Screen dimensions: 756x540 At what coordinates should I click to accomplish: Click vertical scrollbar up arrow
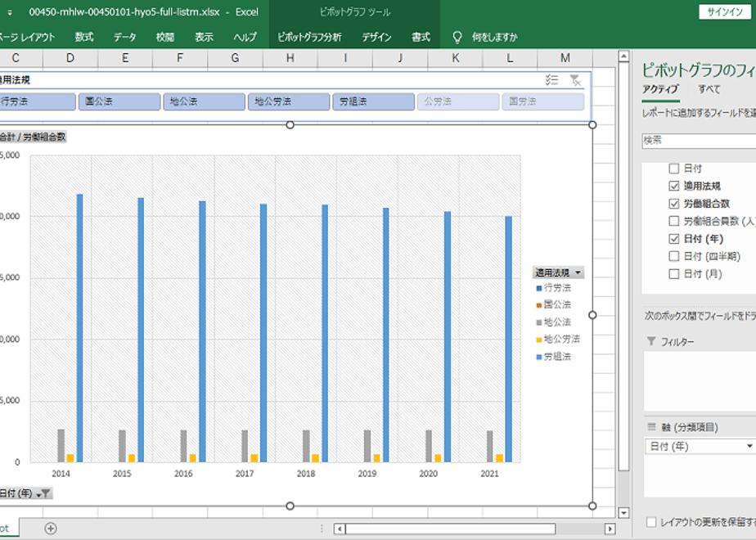click(623, 56)
